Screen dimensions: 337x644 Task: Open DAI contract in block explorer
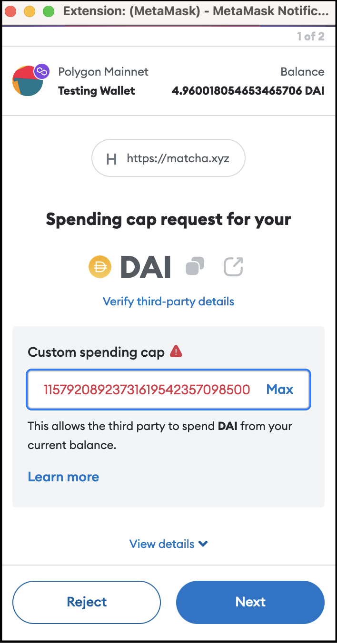click(x=234, y=267)
